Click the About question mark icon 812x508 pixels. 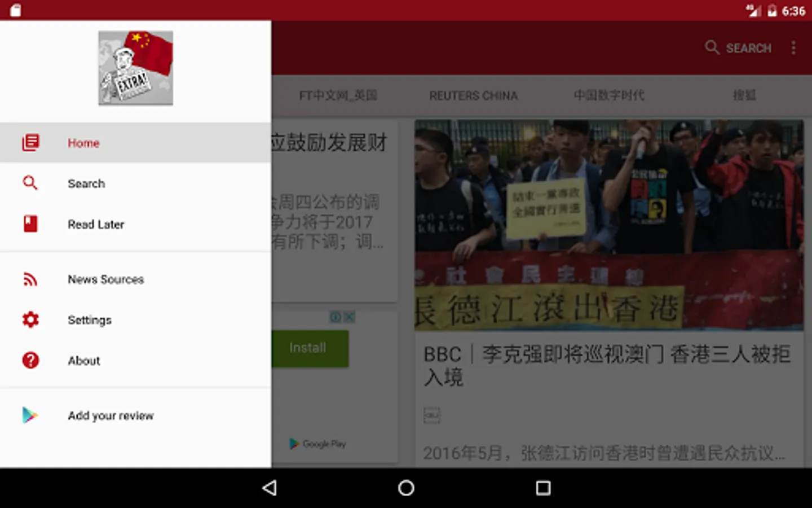(x=30, y=360)
